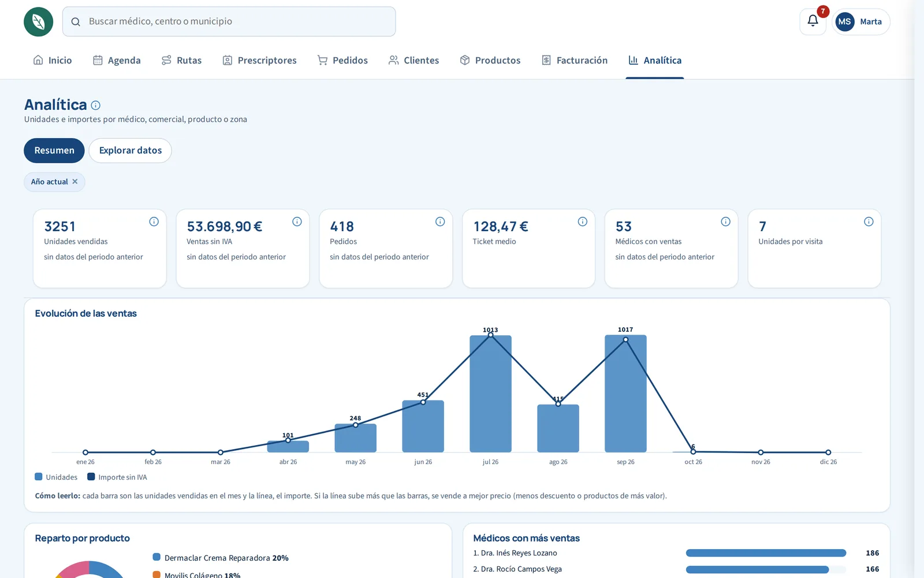Switch to Rutas tab
The image size is (924, 578).
click(181, 60)
